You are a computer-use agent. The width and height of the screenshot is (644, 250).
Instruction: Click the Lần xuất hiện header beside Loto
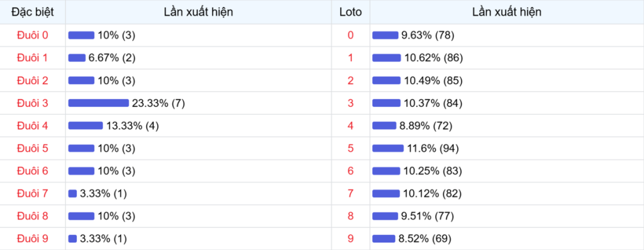point(506,12)
